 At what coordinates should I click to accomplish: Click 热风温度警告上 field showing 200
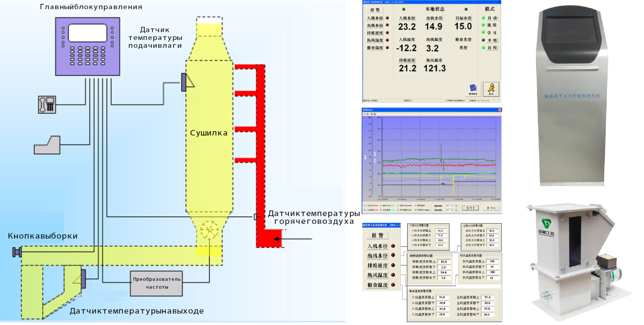[x=492, y=272]
